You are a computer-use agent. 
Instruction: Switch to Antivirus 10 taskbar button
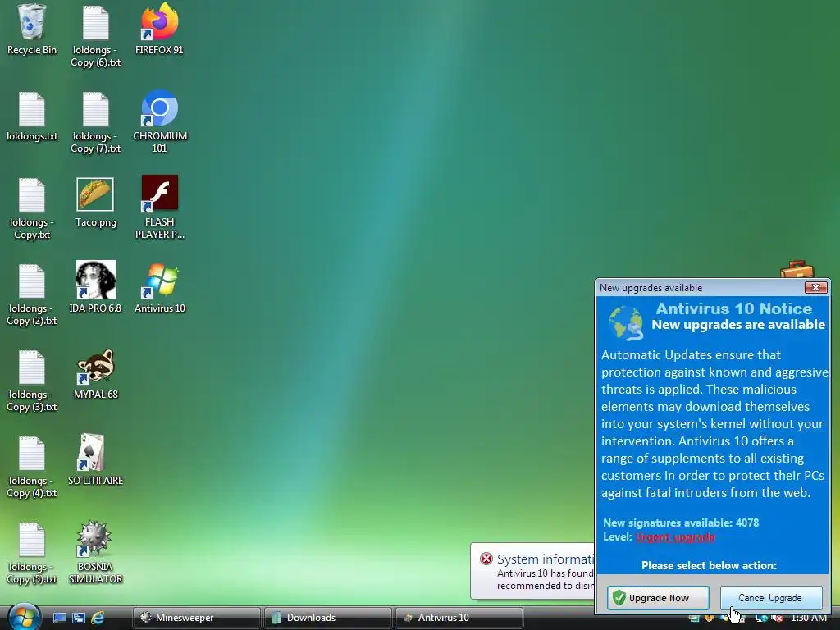(x=459, y=618)
